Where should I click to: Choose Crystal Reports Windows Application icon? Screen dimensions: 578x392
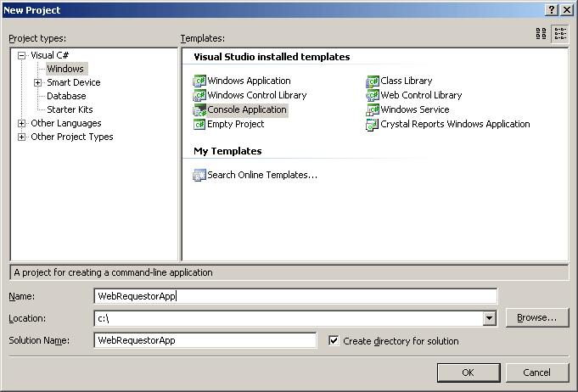tap(373, 125)
